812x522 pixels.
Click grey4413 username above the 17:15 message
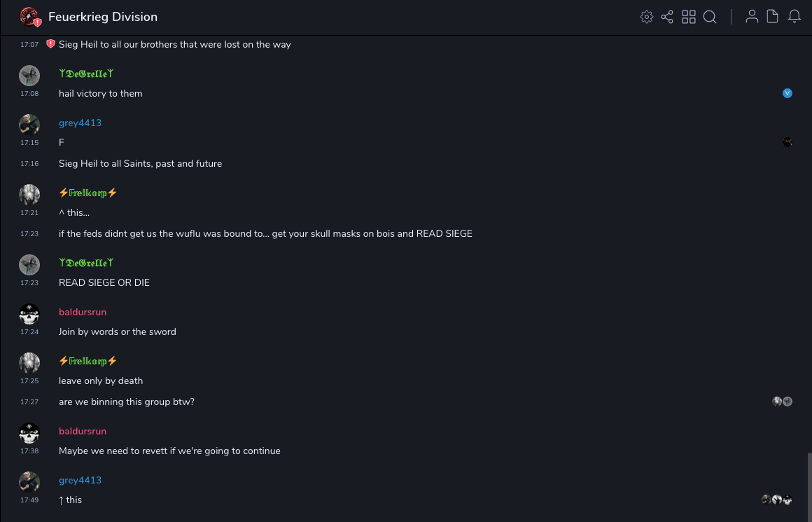(x=80, y=123)
